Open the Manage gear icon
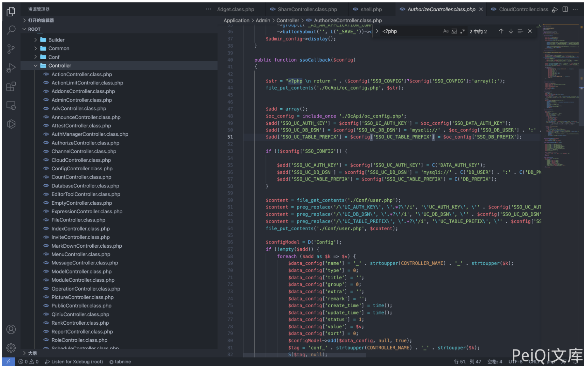Image resolution: width=588 pixels, height=372 pixels. click(x=11, y=347)
